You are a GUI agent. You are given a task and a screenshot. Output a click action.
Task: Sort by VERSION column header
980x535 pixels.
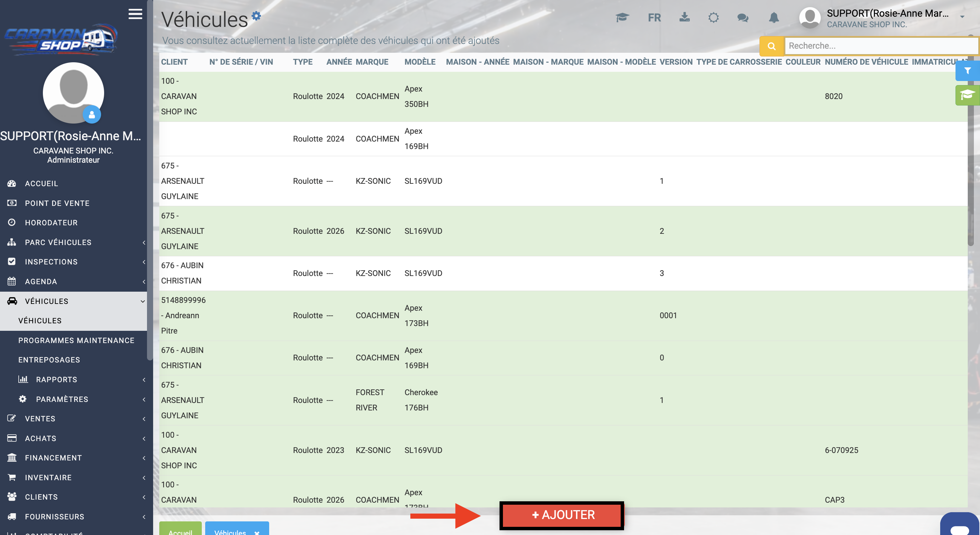(676, 62)
